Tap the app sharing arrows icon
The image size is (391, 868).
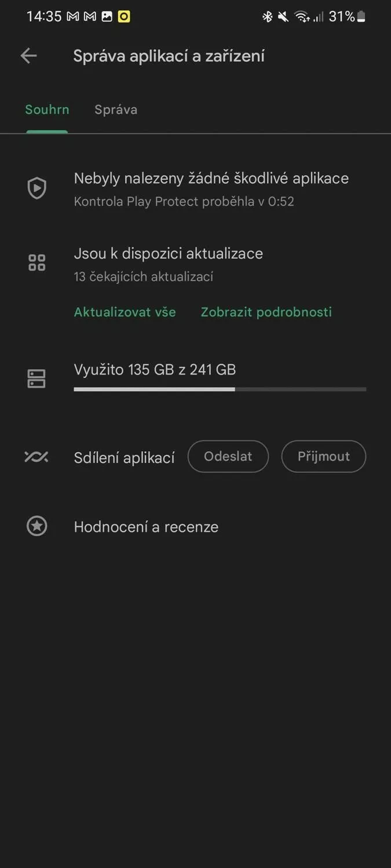36,457
